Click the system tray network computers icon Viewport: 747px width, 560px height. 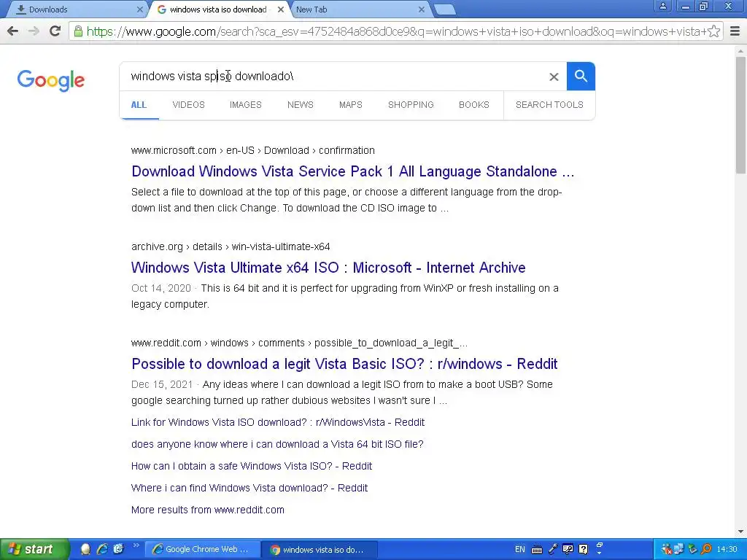678,550
